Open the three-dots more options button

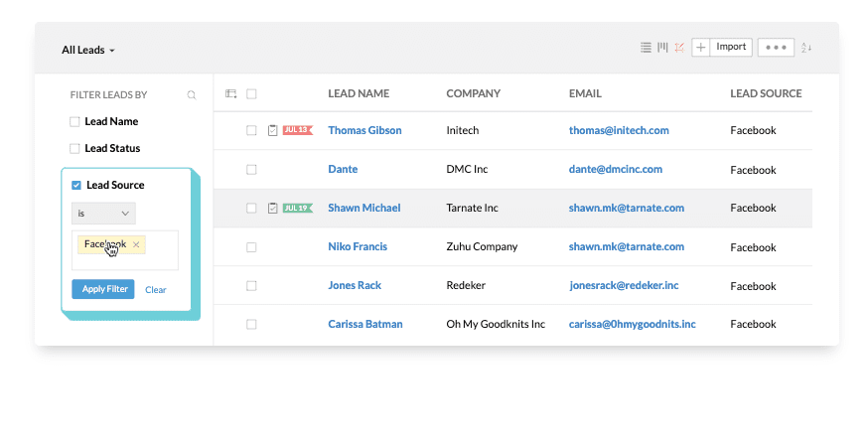pos(776,47)
